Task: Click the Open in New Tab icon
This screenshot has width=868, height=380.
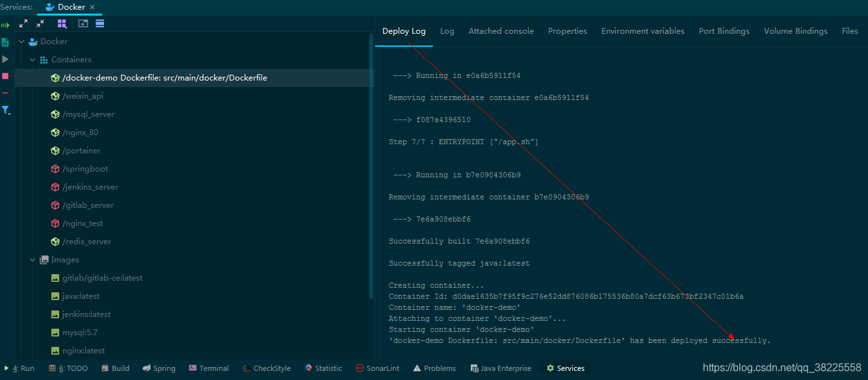Action: point(83,23)
